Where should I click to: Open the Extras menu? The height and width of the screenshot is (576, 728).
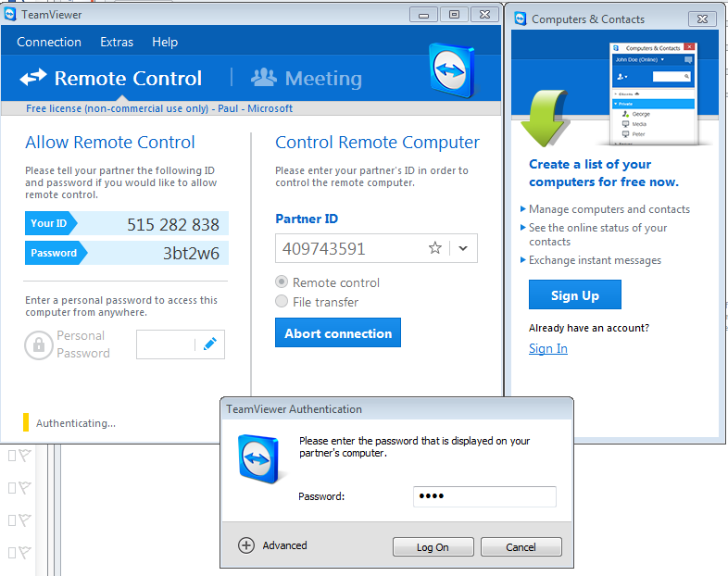pos(117,43)
